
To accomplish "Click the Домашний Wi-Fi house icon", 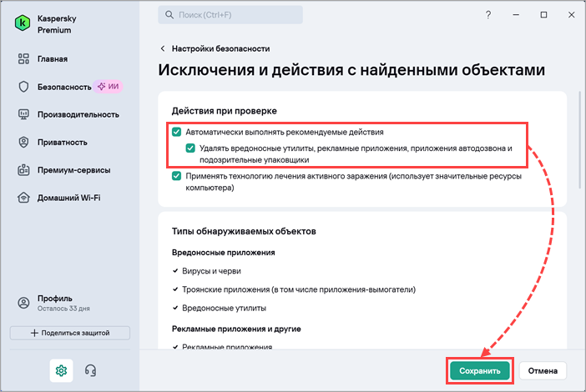I will 23,198.
